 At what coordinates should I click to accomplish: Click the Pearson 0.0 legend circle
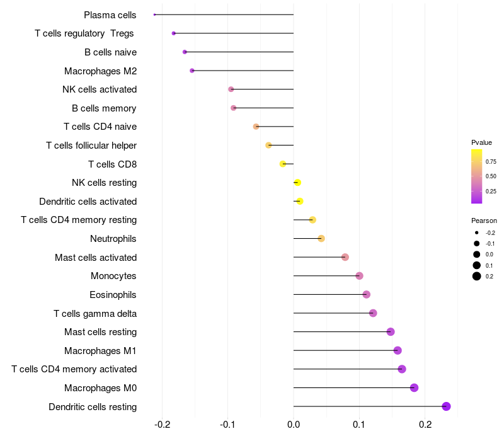click(x=477, y=255)
